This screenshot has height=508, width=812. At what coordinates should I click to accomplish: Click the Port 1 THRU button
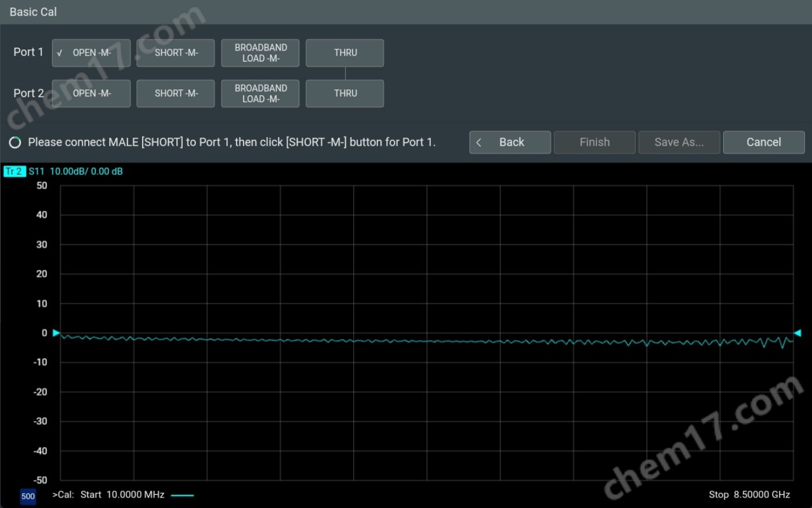coord(345,53)
